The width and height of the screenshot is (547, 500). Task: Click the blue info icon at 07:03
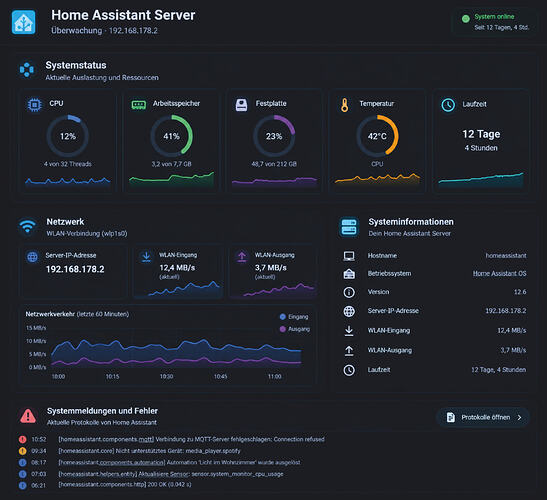click(23, 474)
